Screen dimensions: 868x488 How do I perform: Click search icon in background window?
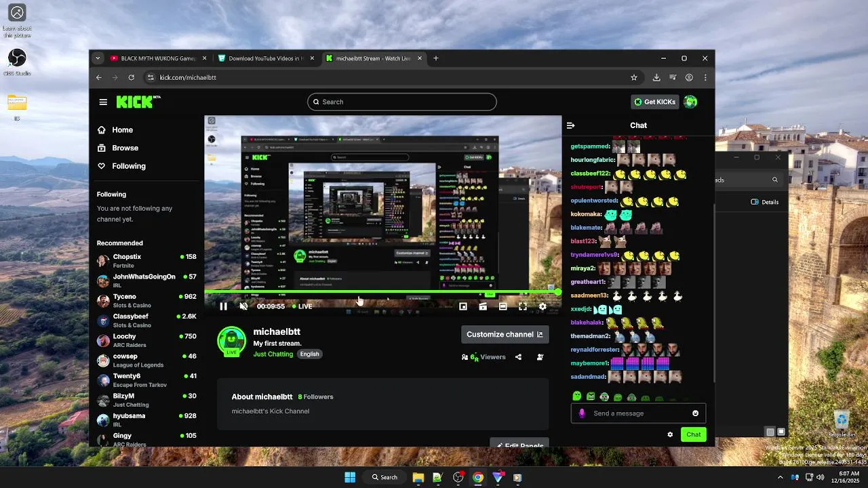[x=774, y=180]
